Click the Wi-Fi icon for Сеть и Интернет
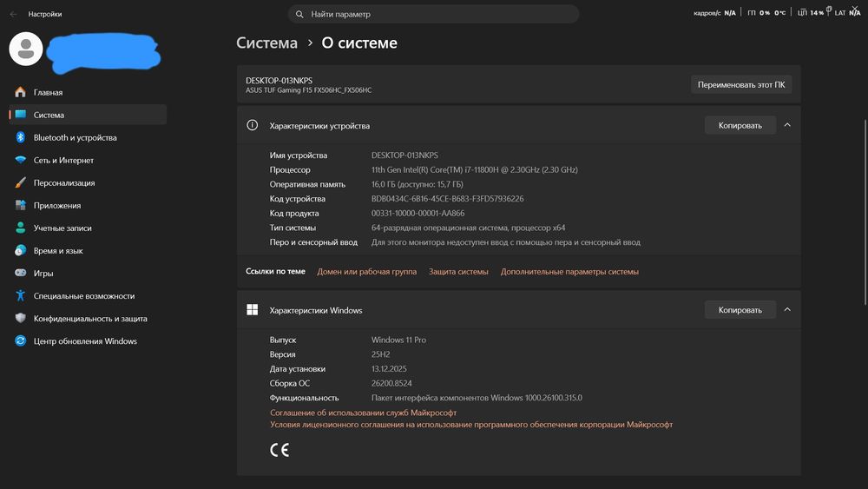The height and width of the screenshot is (489, 868). pos(21,160)
